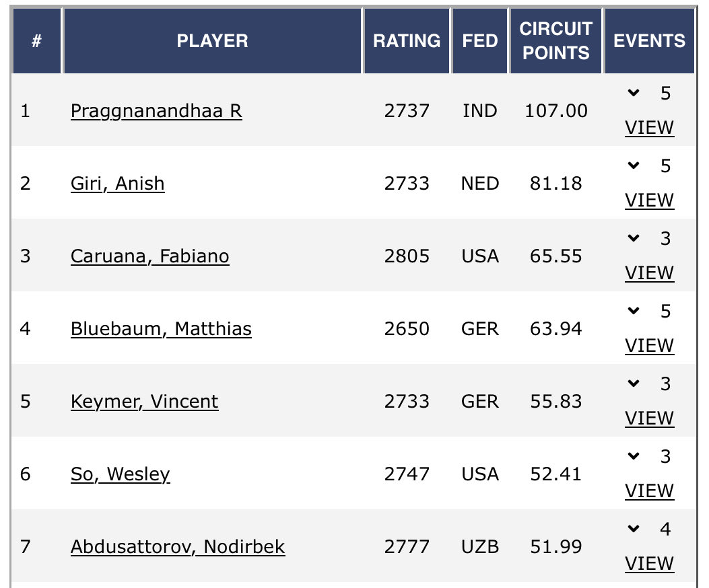Image resolution: width=709 pixels, height=588 pixels.
Task: View events for Abdusattorov, Nodirbek
Action: pos(649,563)
